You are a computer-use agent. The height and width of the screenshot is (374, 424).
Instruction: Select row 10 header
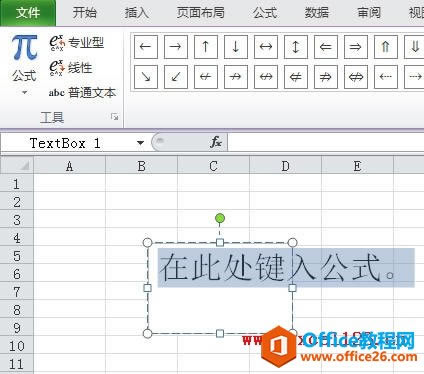(x=17, y=345)
